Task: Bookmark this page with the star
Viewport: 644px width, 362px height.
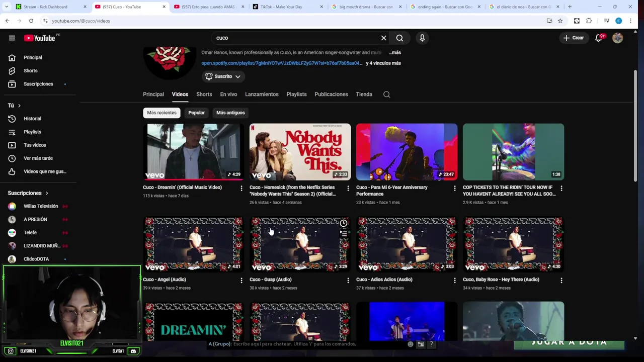Action: [x=560, y=21]
